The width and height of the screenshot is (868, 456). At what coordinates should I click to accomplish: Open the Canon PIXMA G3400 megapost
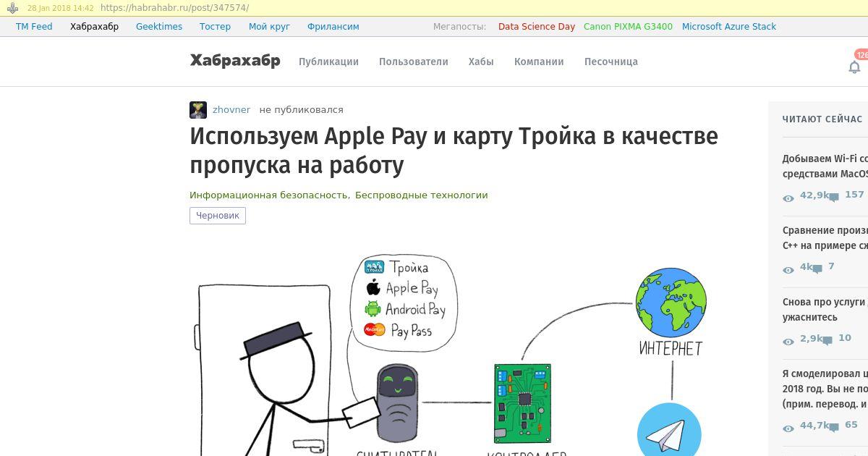tap(628, 26)
